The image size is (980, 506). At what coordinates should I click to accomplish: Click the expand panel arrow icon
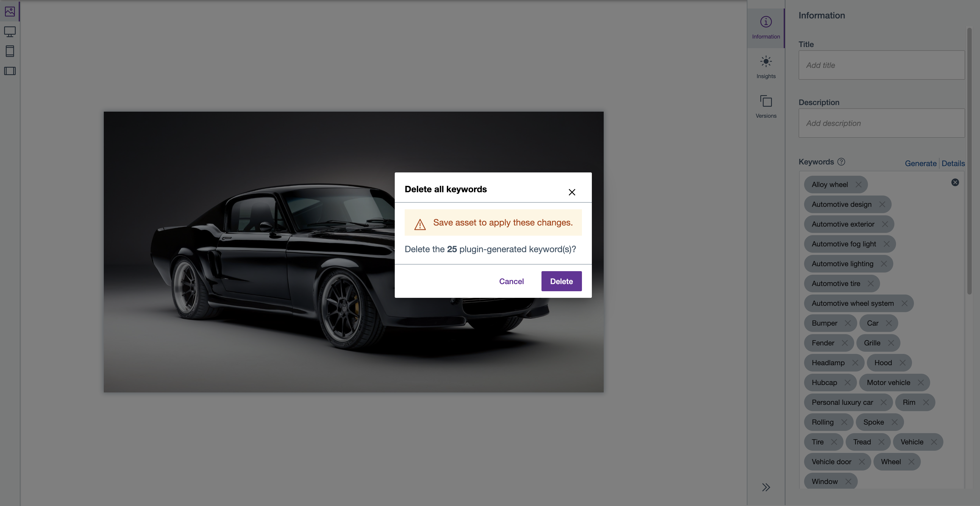pyautogui.click(x=766, y=487)
